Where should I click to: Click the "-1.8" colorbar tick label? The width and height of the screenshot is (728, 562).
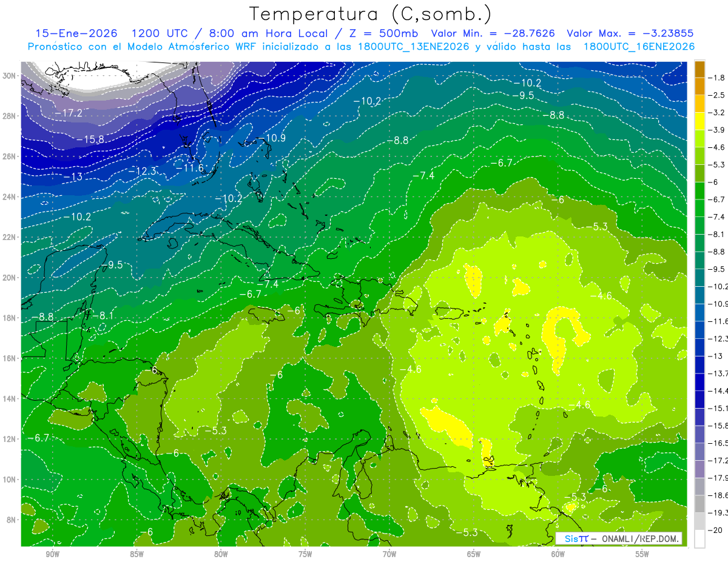point(716,78)
